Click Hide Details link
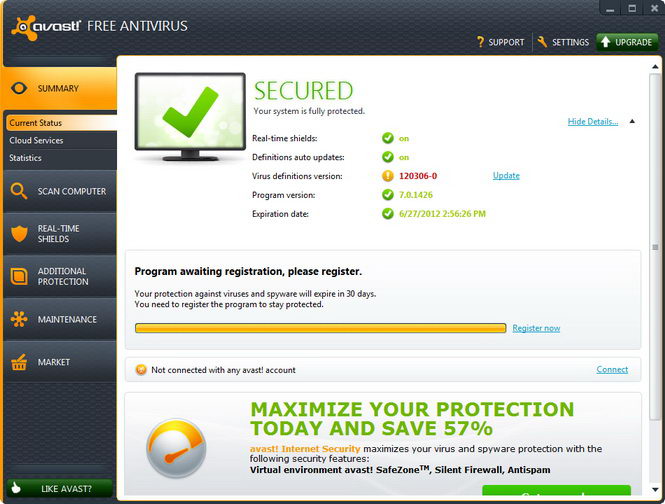Screen dimensions: 665x504 (x=593, y=122)
